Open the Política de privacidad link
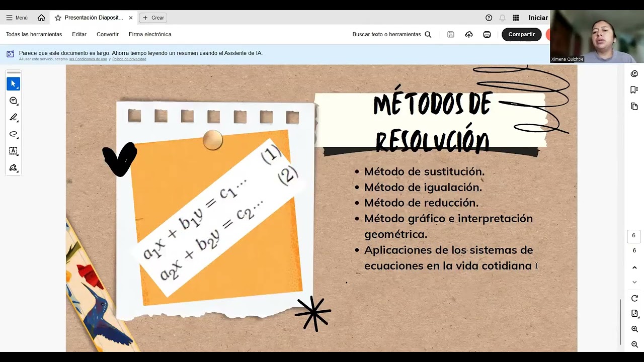This screenshot has height=362, width=644. pyautogui.click(x=129, y=59)
